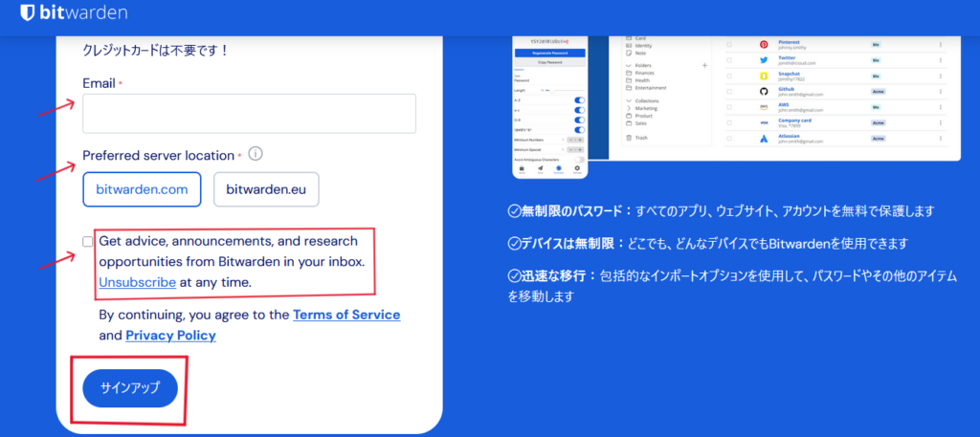Click the Snapchat entry name
This screenshot has height=437, width=980.
click(790, 74)
